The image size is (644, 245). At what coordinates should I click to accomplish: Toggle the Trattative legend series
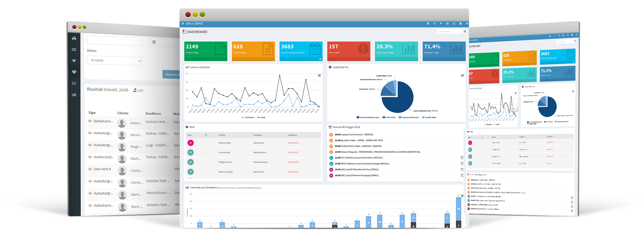click(248, 118)
